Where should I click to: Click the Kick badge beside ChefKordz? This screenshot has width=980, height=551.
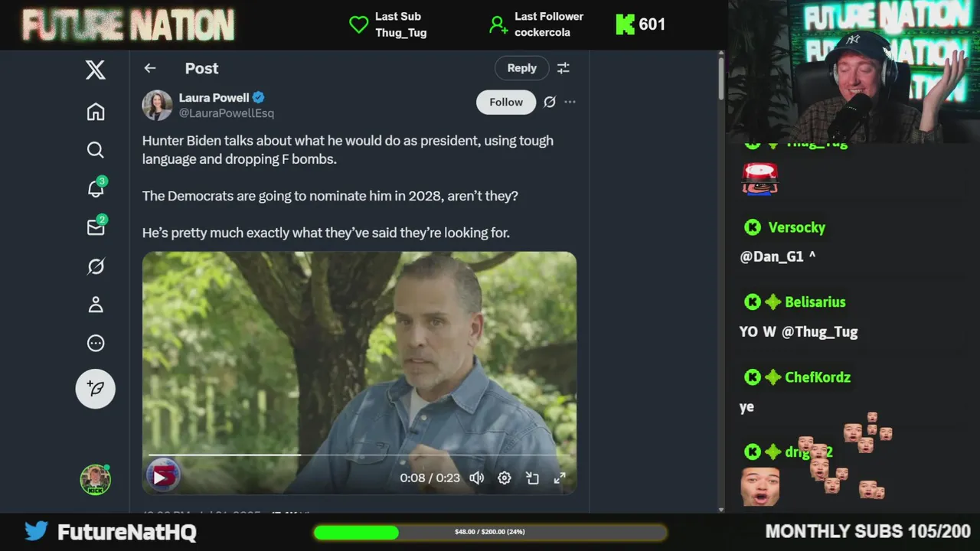pos(753,377)
